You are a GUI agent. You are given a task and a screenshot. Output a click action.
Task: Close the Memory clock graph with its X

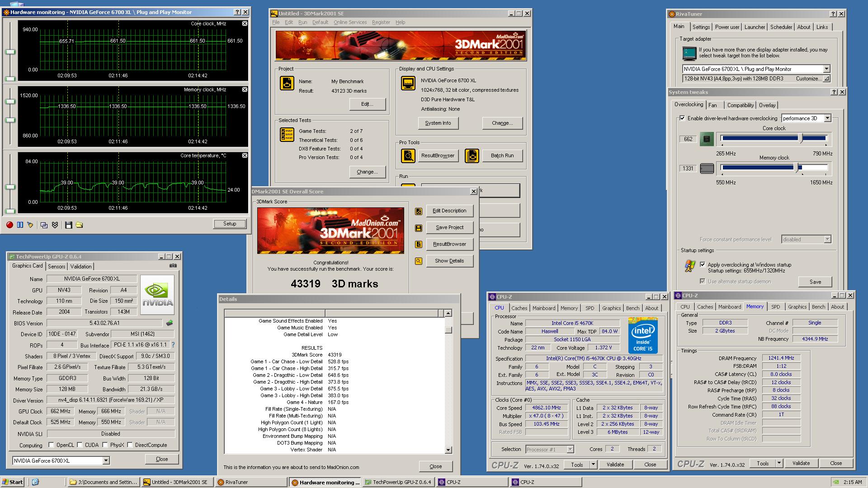tap(245, 89)
